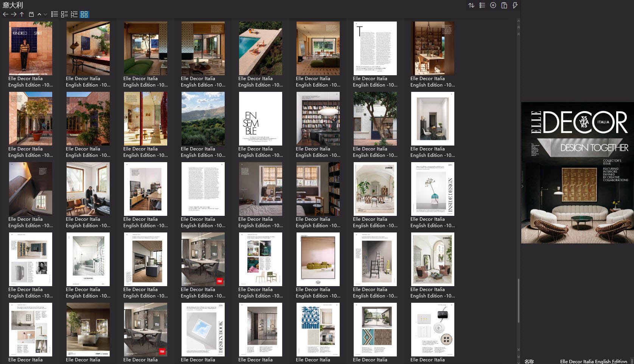Open the folder history icon
Viewport: 634px width, 364px height.
coord(31,14)
